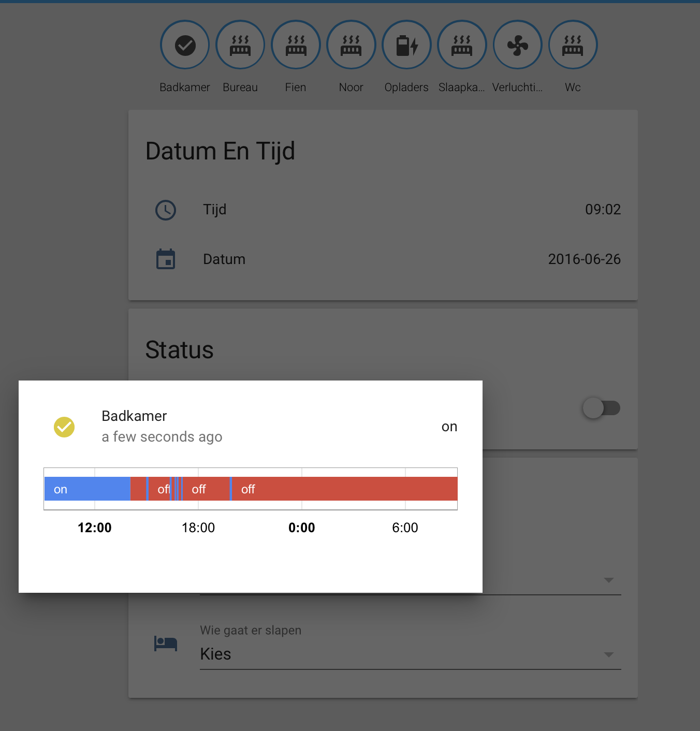Image resolution: width=700 pixels, height=731 pixels.
Task: Click the Badkamer name in the popup
Action: click(134, 416)
